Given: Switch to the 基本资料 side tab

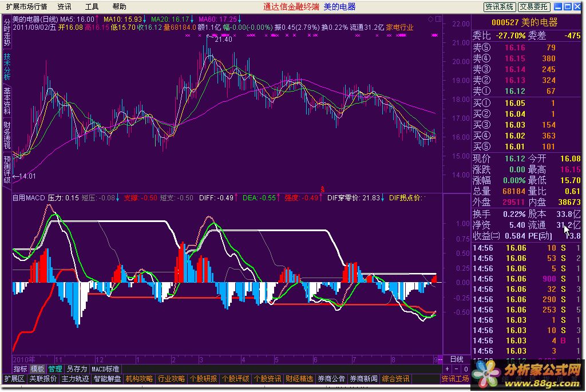Looking at the screenshot, I should click(x=7, y=101).
